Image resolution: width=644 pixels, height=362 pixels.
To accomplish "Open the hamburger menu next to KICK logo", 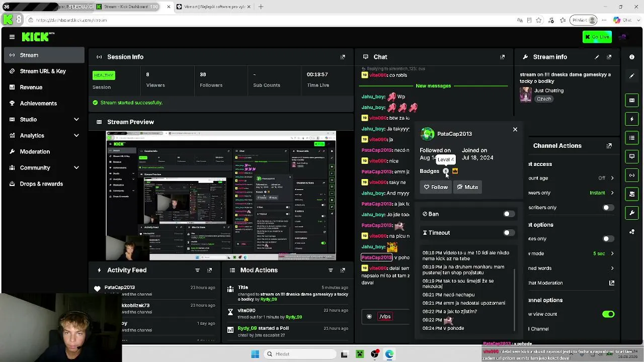I will pyautogui.click(x=12, y=37).
